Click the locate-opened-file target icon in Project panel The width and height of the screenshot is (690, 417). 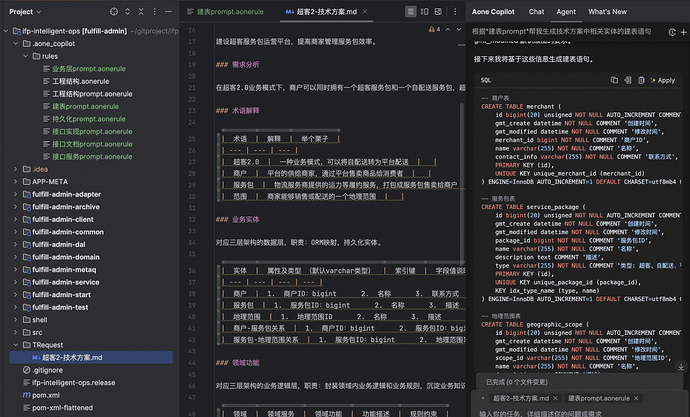pos(114,12)
